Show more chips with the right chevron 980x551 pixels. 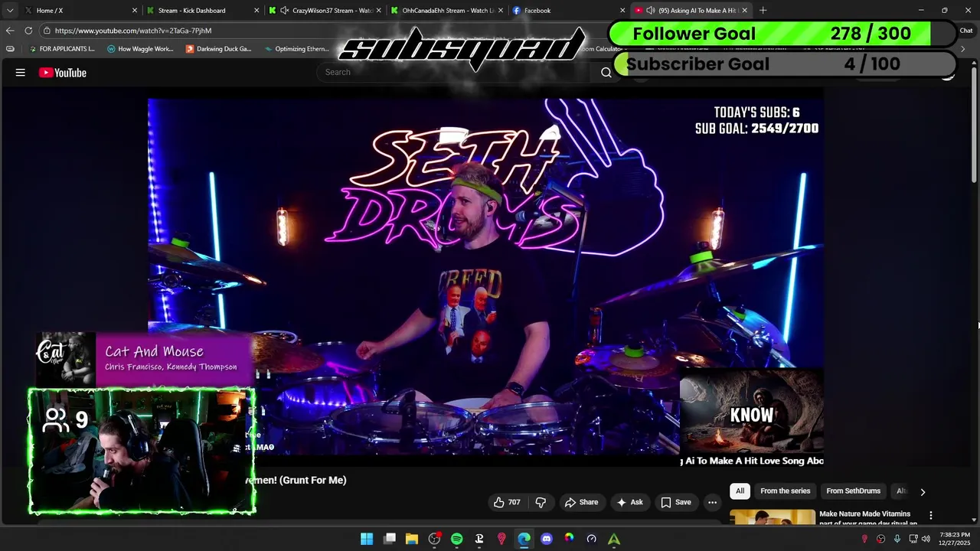[923, 491]
